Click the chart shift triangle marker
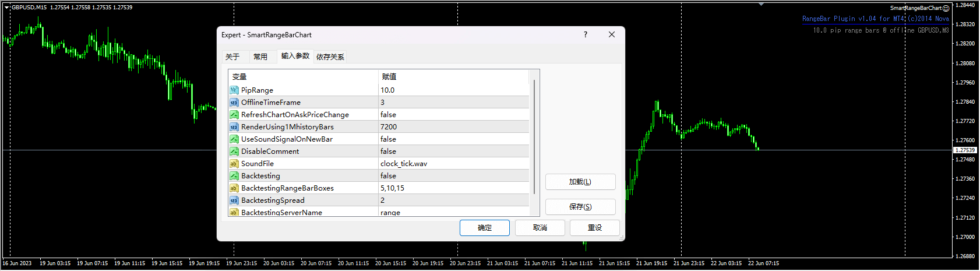 [x=761, y=4]
